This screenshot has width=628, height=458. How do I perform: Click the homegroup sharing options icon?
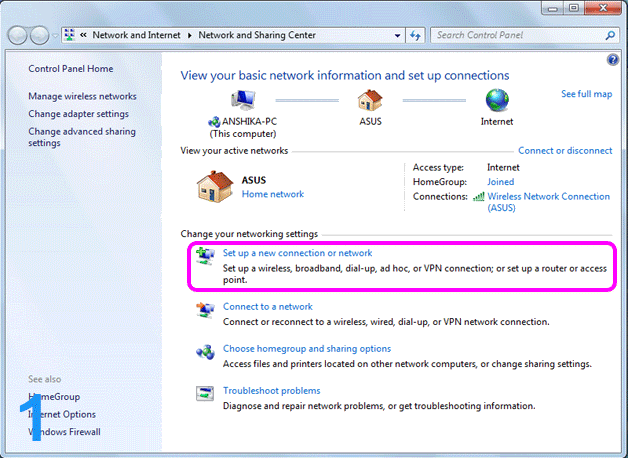click(x=205, y=352)
